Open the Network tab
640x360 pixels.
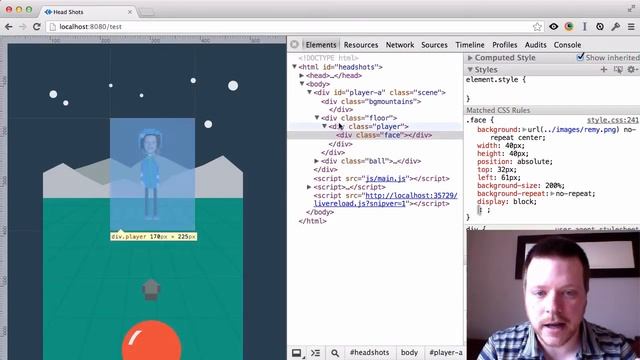coord(400,45)
